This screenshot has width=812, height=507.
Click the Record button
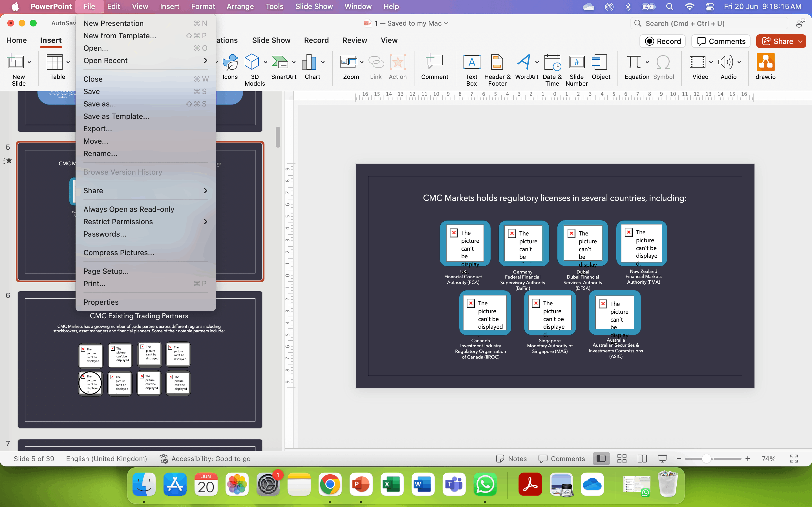coord(663,41)
